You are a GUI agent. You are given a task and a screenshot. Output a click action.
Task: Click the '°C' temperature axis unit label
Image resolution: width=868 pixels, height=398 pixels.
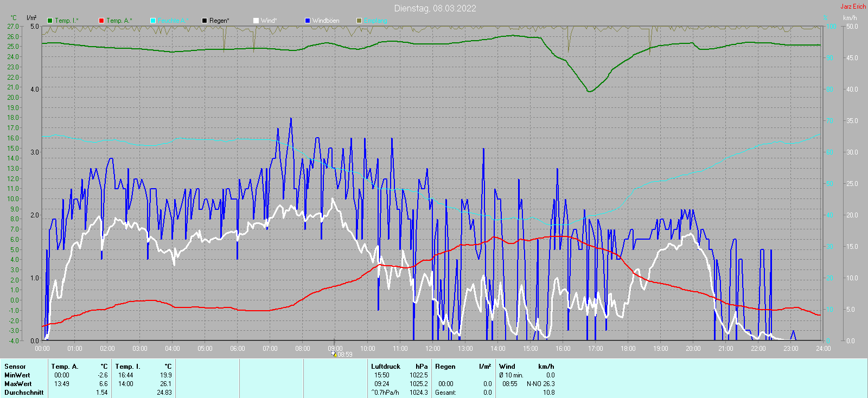coord(14,18)
